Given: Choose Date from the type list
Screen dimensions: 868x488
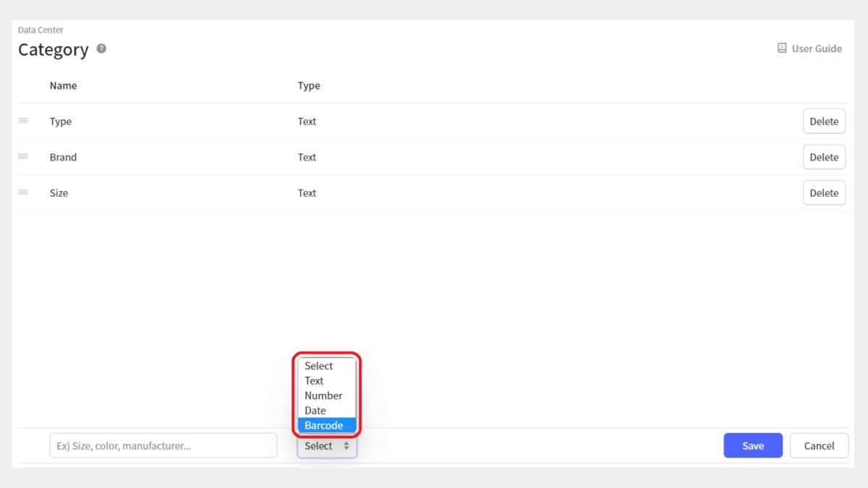Looking at the screenshot, I should pyautogui.click(x=315, y=411).
